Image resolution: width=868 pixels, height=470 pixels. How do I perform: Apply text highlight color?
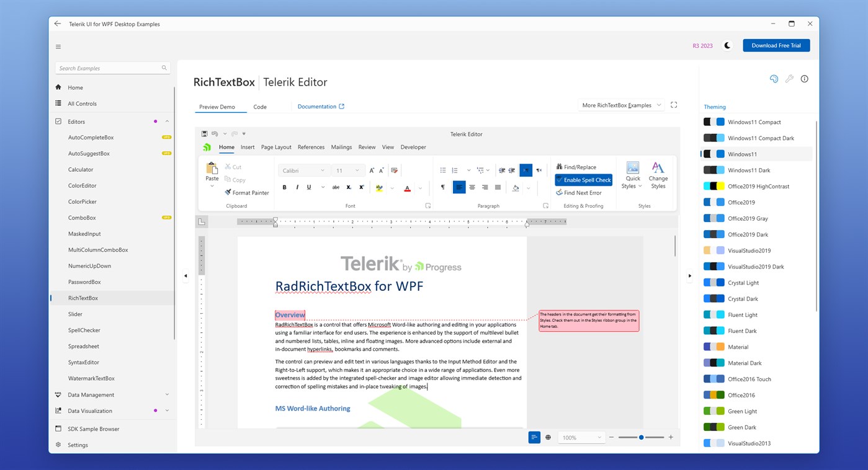coord(379,187)
